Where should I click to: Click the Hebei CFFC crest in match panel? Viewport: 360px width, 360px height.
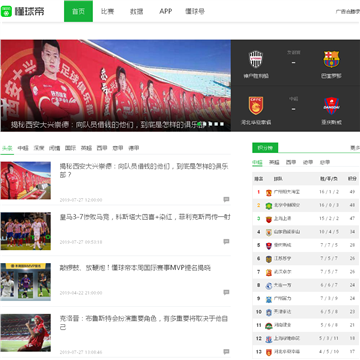[x=256, y=106]
